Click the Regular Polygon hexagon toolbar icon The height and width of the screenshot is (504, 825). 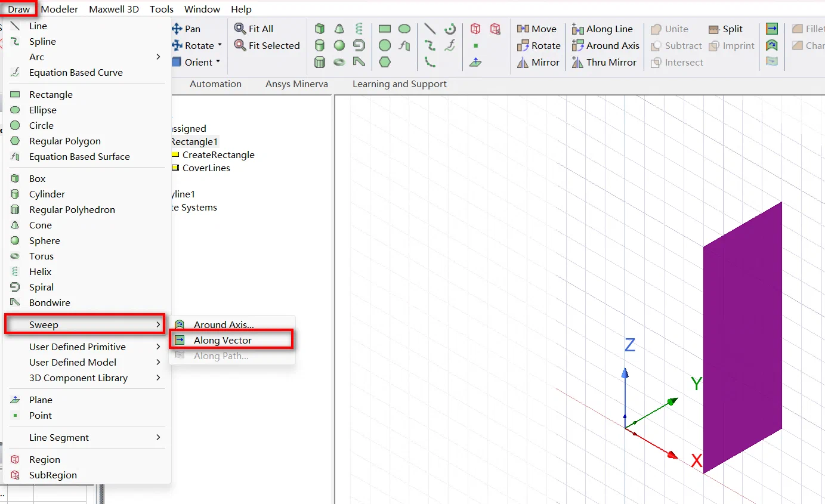pos(385,62)
